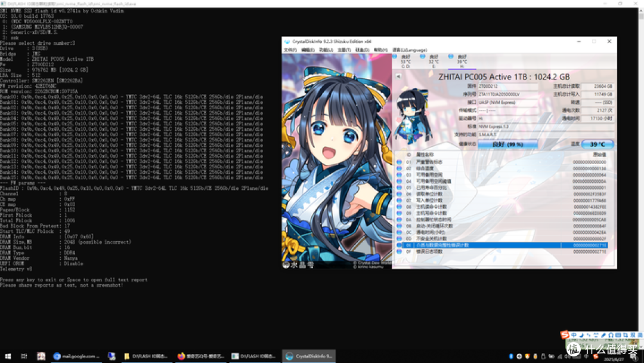Click the power-on count value 2127 次
Viewport: 644px width, 363px height.
(x=597, y=110)
